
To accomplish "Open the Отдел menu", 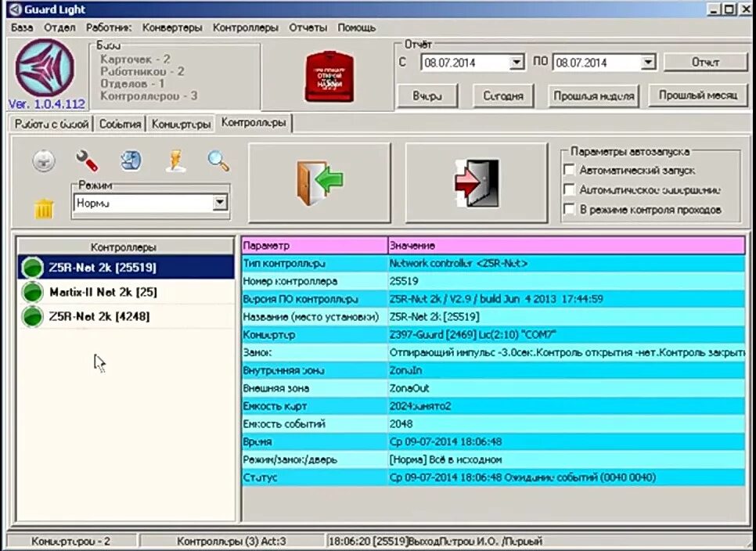I will pyautogui.click(x=59, y=28).
